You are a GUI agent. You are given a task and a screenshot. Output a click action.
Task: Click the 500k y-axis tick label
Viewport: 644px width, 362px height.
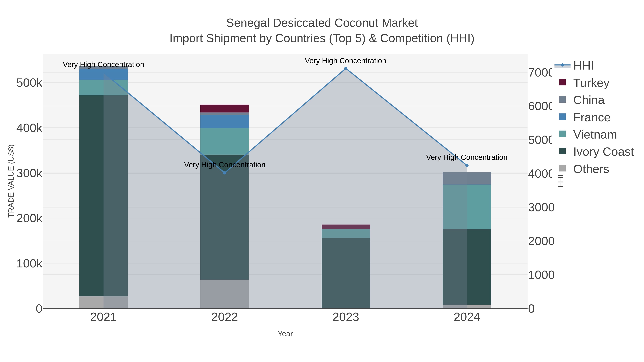pyautogui.click(x=29, y=83)
